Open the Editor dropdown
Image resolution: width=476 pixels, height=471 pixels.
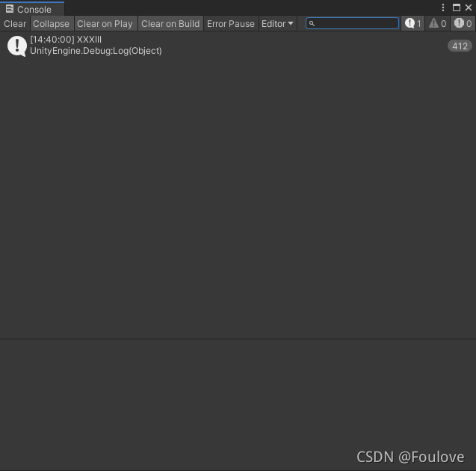point(277,24)
